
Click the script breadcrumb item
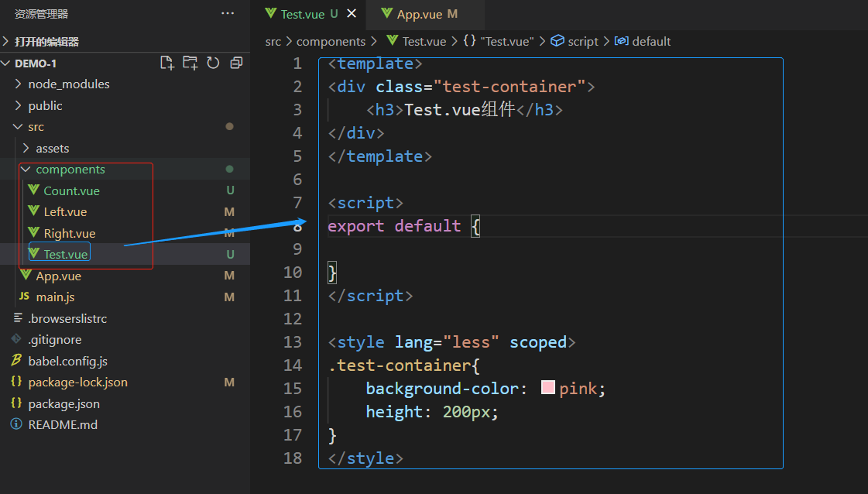click(x=582, y=42)
